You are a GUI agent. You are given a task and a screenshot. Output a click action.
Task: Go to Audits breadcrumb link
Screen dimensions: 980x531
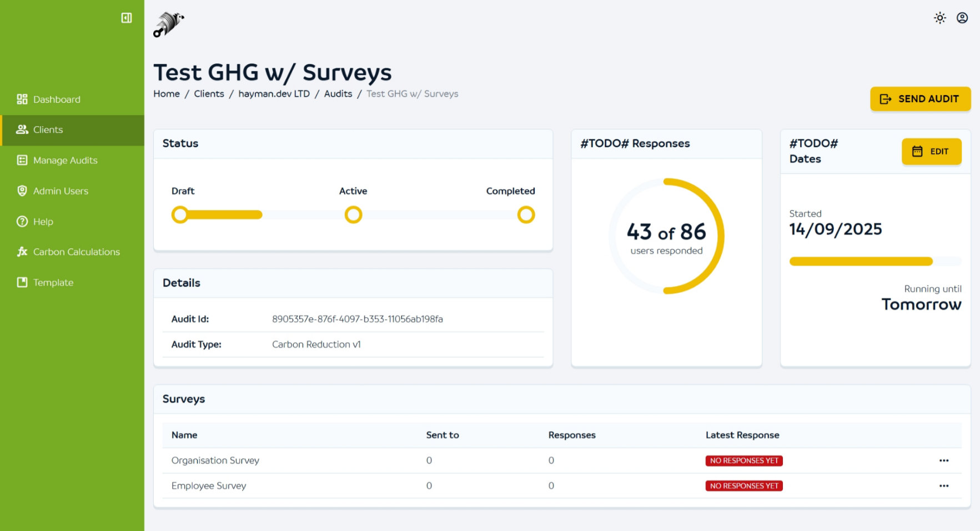pos(338,94)
